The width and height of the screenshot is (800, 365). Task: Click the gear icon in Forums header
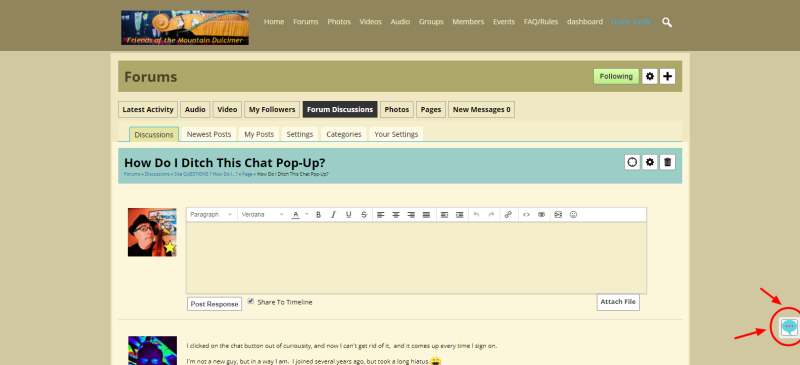tap(649, 77)
